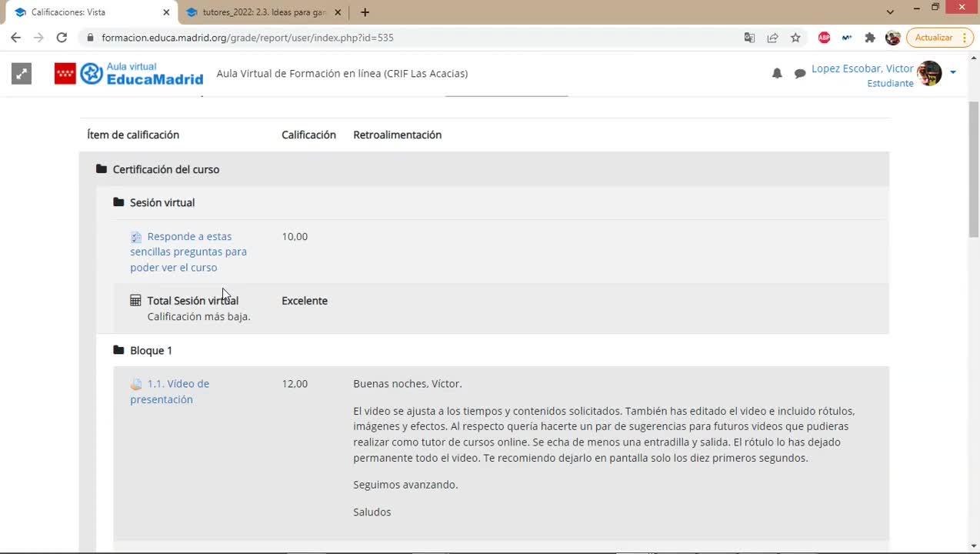Open a new browser tab
This screenshot has width=980, height=554.
point(365,12)
